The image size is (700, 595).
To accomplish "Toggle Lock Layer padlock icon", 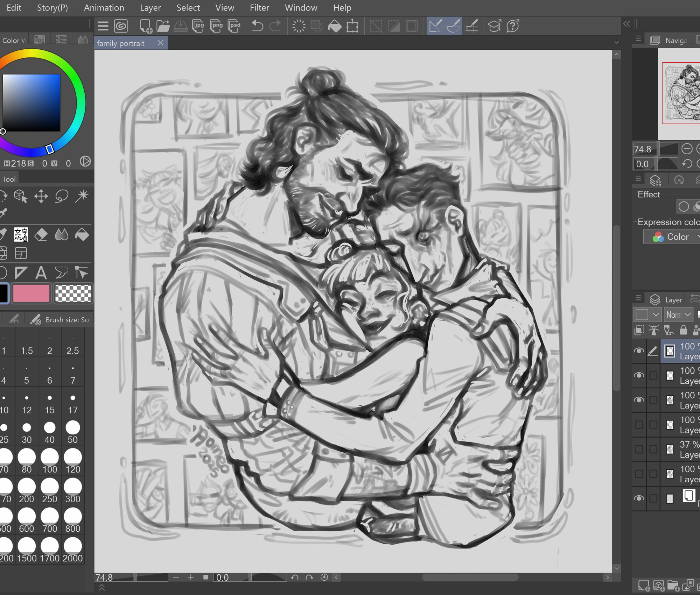I will tap(683, 330).
